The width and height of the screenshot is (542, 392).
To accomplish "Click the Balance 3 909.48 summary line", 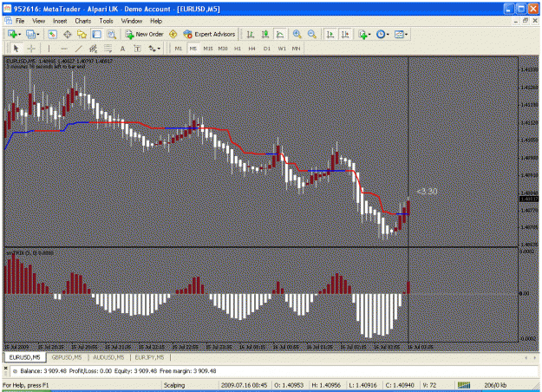I will click(x=118, y=371).
